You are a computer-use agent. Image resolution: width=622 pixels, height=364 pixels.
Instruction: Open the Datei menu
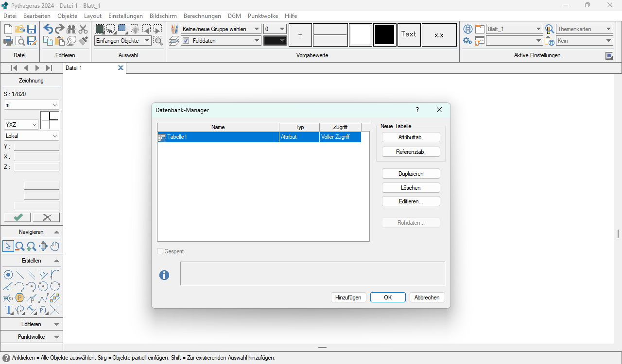pos(10,16)
